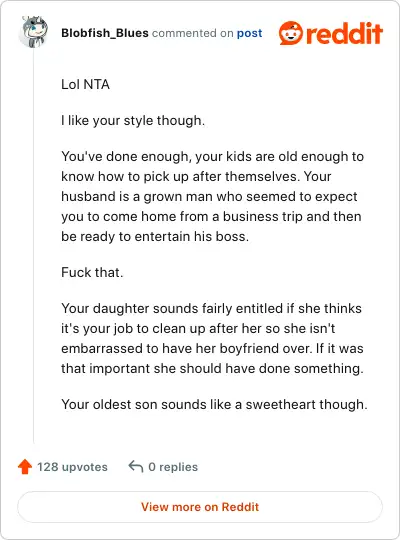Screen dimensions: 400x540
Task: Click the word "upvotes" beside the count
Action: click(x=85, y=467)
